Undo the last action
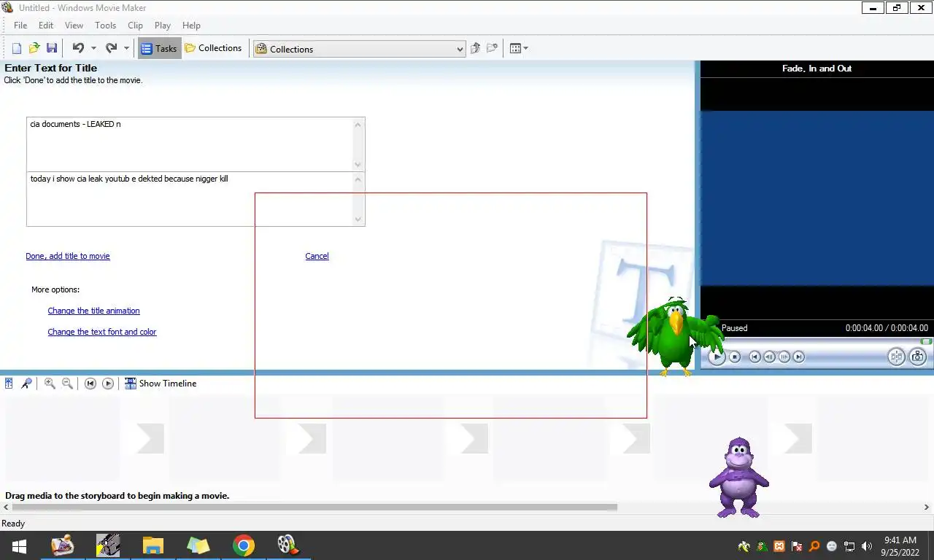This screenshot has width=934, height=560. tap(78, 48)
